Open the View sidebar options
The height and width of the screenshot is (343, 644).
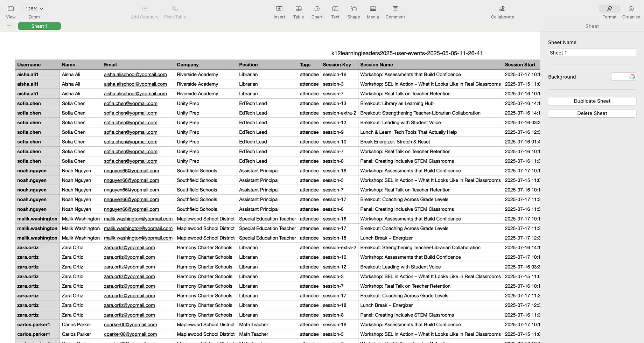(x=10, y=9)
